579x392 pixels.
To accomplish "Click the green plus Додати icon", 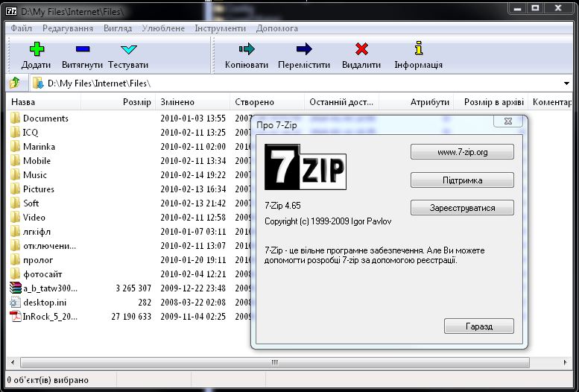I will point(37,48).
